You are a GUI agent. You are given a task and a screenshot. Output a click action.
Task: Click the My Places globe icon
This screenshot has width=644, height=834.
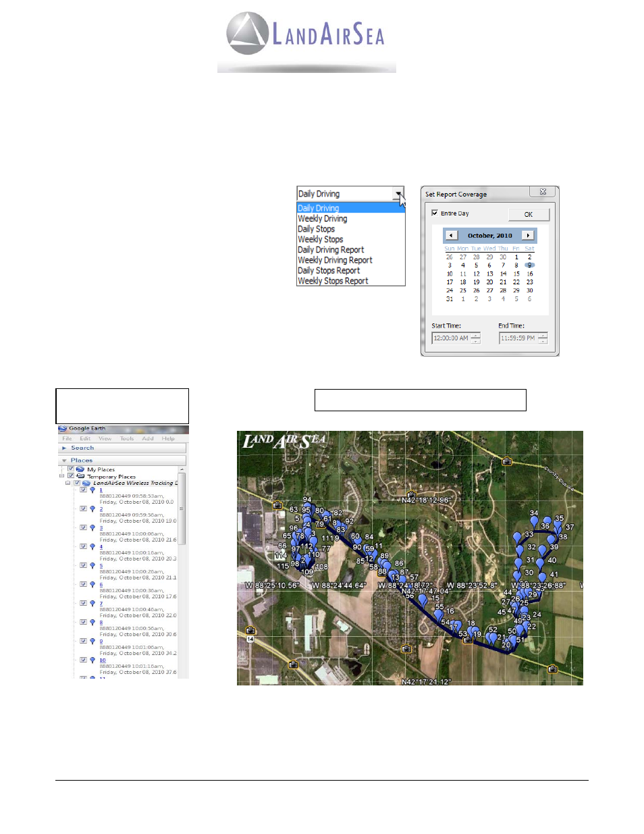click(x=80, y=469)
